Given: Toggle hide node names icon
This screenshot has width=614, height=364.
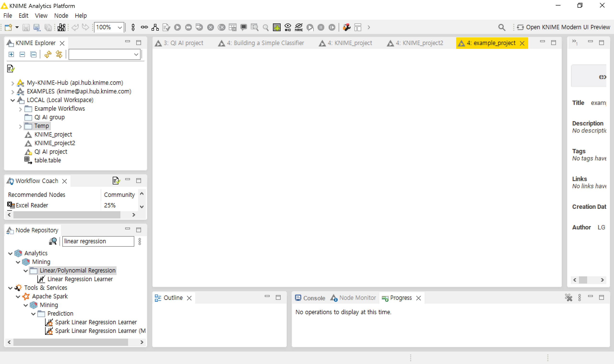Looking at the screenshot, I should [299, 27].
